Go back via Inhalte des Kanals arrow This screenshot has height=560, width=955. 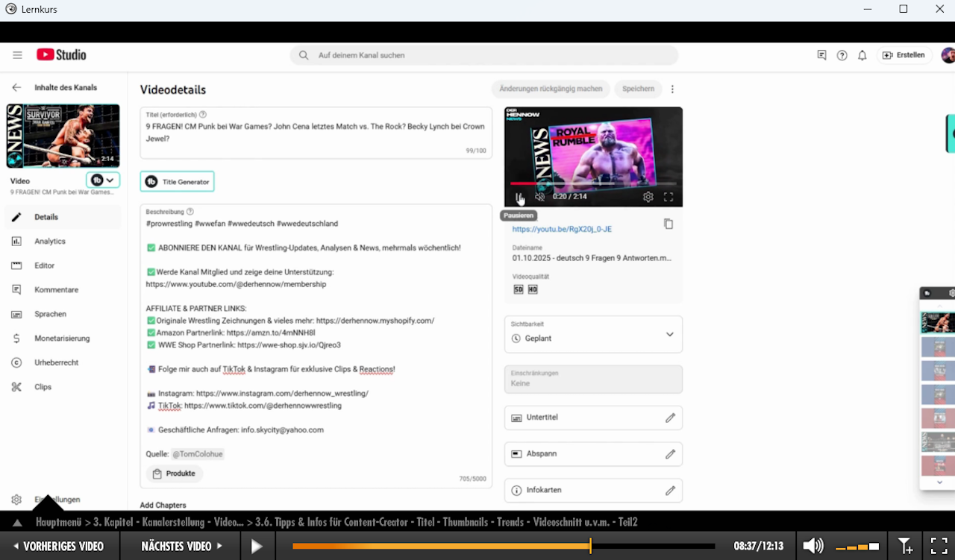(x=16, y=87)
